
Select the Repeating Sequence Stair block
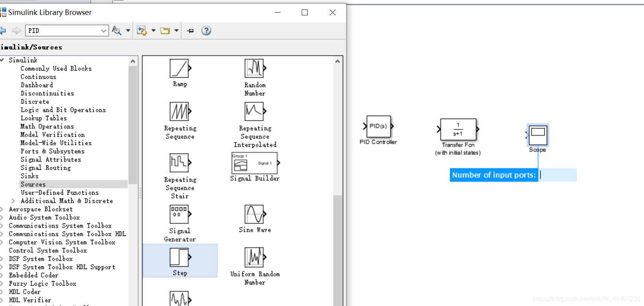pos(180,162)
